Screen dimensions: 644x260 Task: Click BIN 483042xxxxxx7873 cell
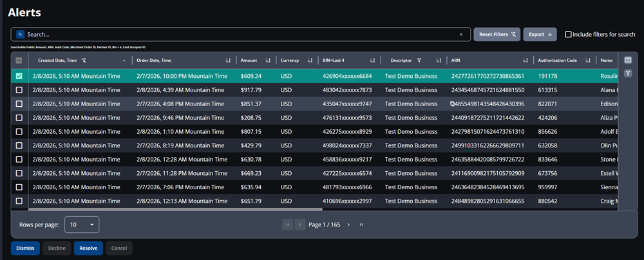pos(347,90)
